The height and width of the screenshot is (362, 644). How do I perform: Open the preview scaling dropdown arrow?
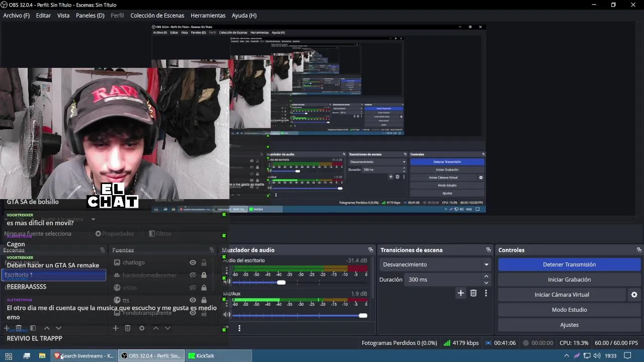pos(93,219)
